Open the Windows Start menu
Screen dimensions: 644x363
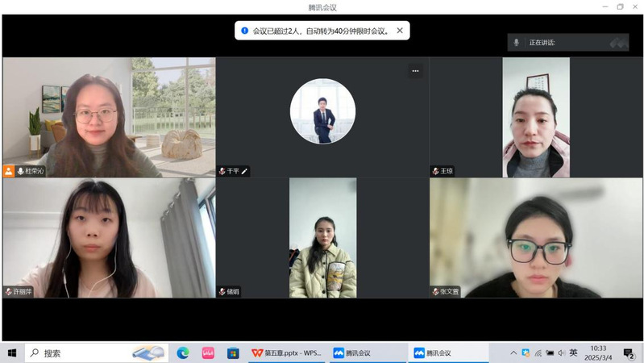point(12,353)
